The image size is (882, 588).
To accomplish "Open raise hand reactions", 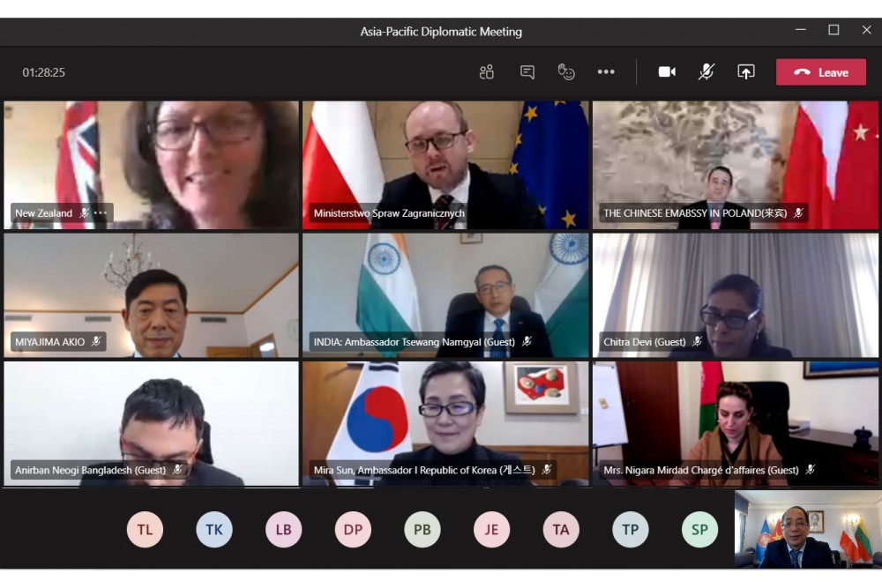I will click(x=566, y=72).
